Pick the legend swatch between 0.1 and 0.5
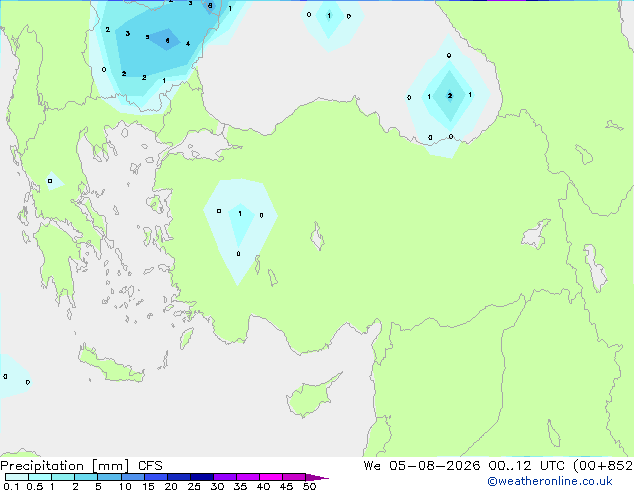Screen dimensions: 634x490 17,477
